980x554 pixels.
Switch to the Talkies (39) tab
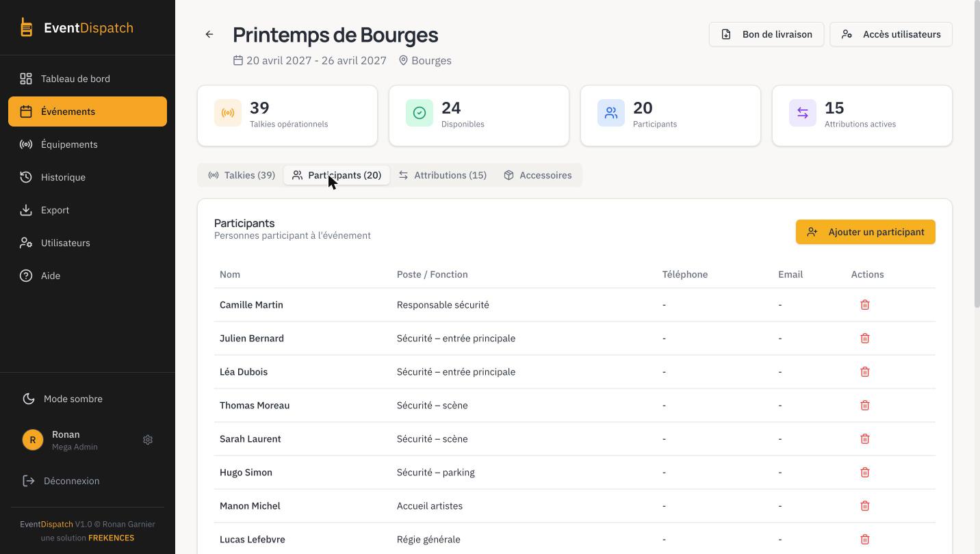[242, 175]
